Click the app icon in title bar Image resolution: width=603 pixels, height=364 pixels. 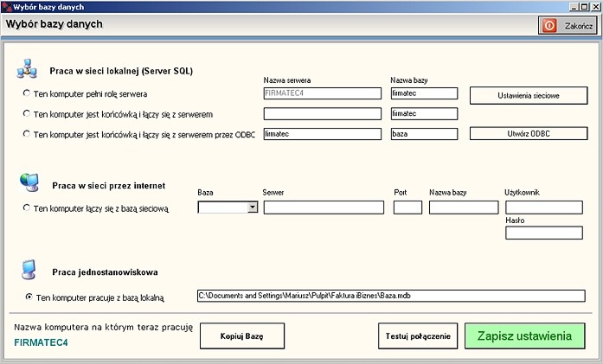[6, 6]
